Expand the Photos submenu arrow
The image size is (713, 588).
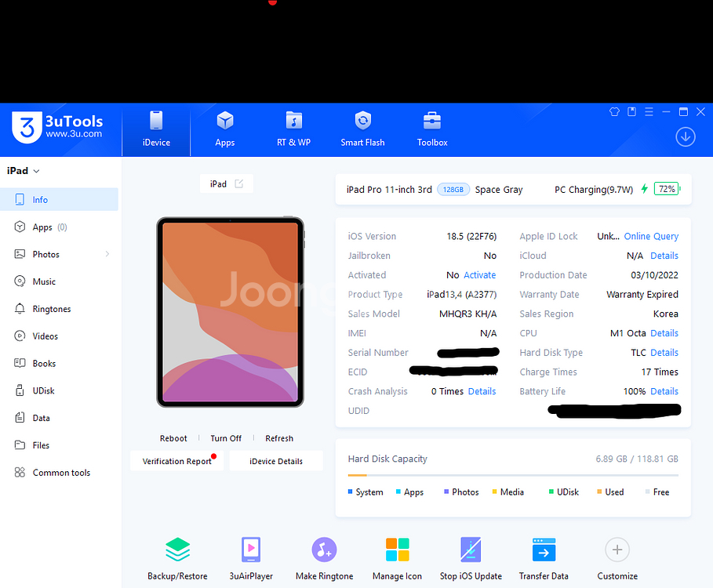(107, 254)
